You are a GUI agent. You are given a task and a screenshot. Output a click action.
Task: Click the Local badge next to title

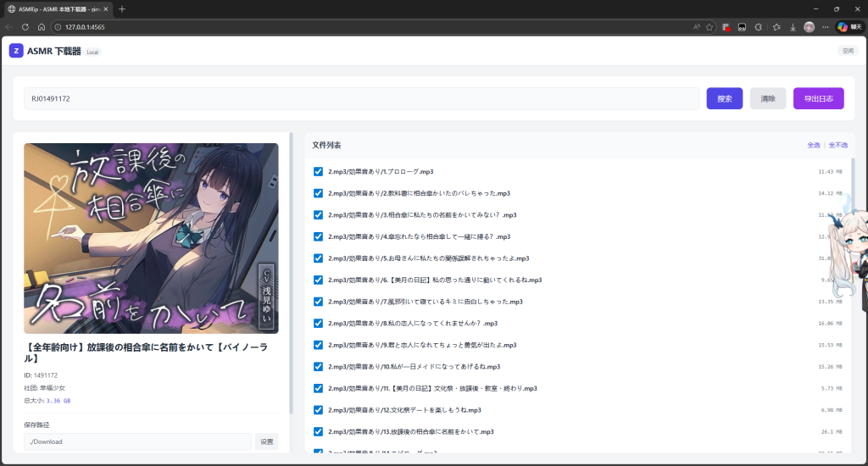[92, 52]
